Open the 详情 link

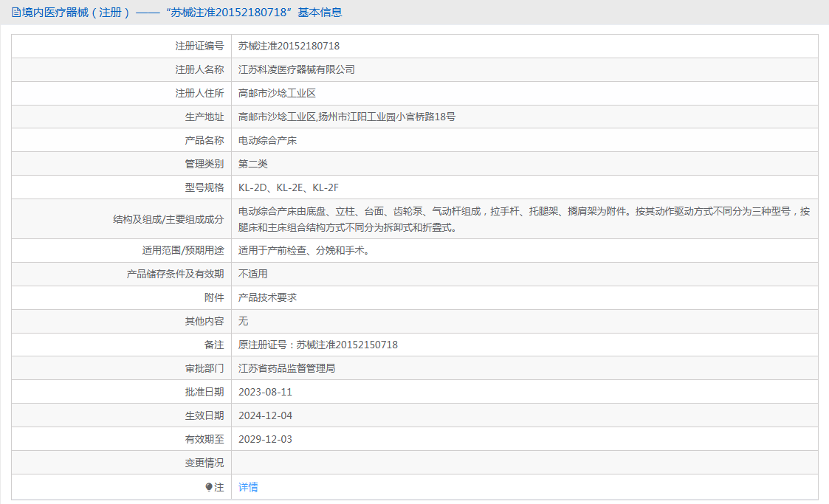tap(248, 487)
